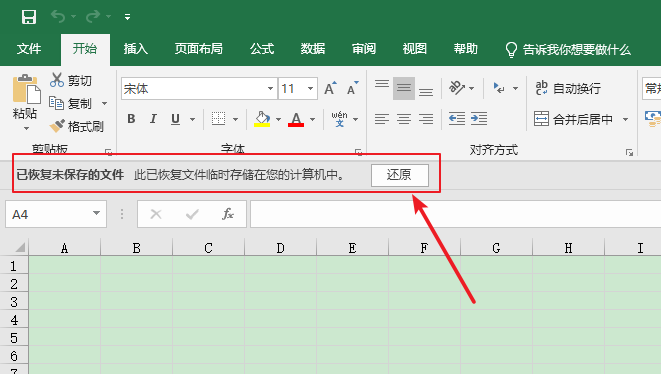Click the Redo arrow icon

click(x=93, y=17)
